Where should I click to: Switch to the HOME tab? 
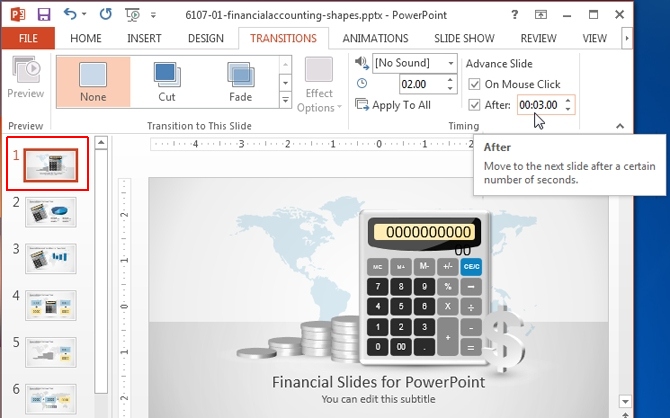pyautogui.click(x=86, y=38)
